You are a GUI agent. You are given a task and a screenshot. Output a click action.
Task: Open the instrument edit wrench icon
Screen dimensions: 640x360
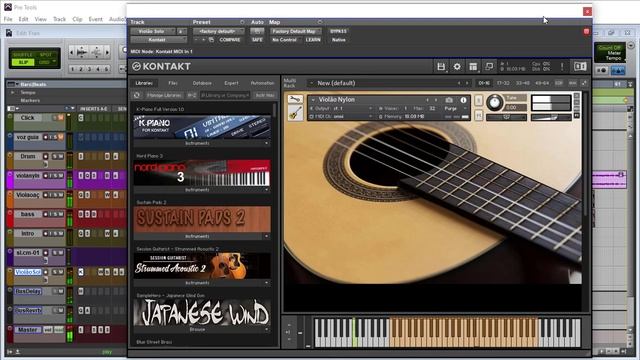[295, 99]
